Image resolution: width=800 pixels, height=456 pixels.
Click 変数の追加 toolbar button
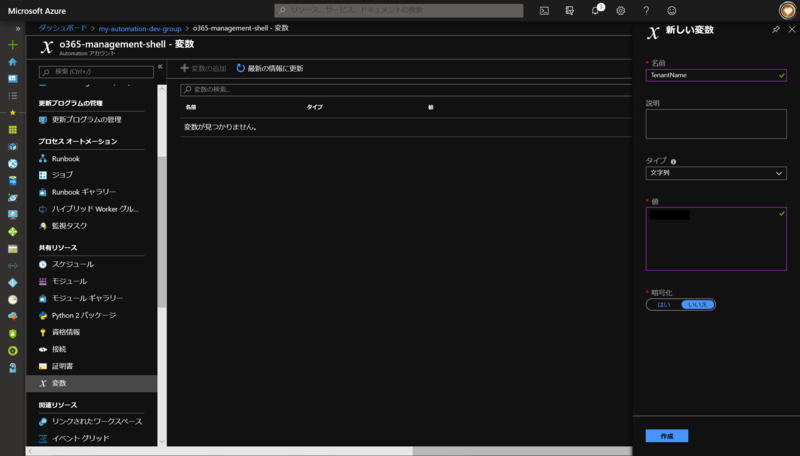tap(204, 68)
